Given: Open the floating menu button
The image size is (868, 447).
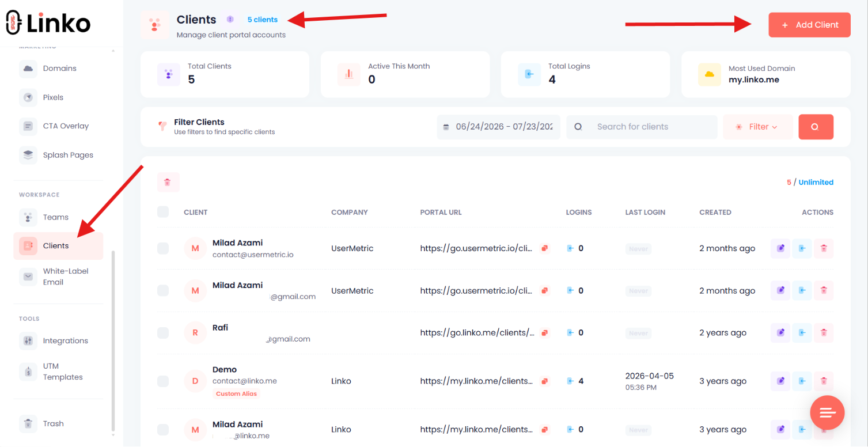Looking at the screenshot, I should point(827,412).
